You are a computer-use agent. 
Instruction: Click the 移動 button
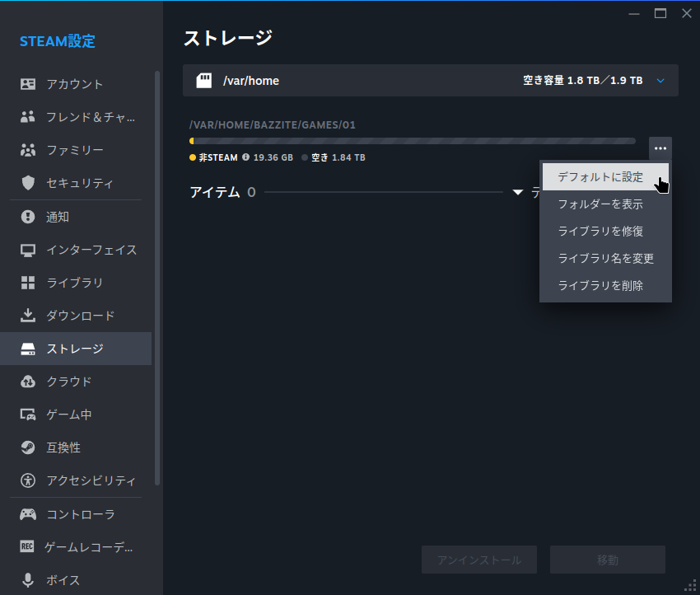pos(607,559)
